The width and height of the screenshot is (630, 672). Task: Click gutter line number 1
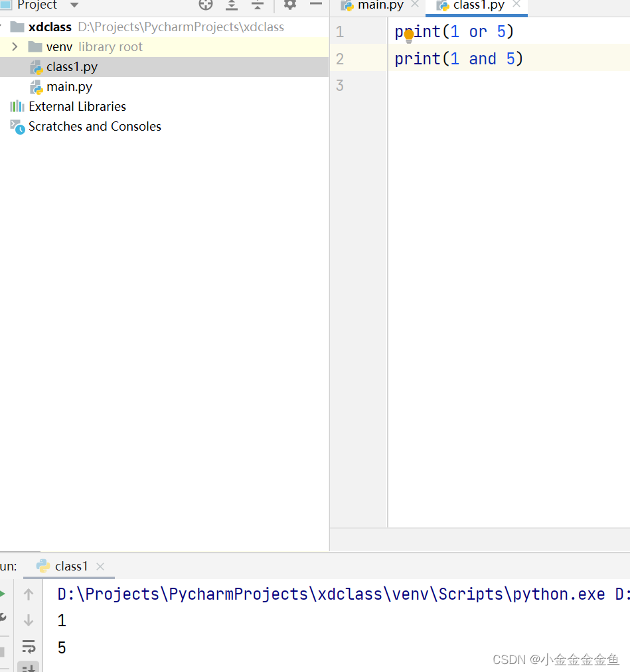click(340, 32)
